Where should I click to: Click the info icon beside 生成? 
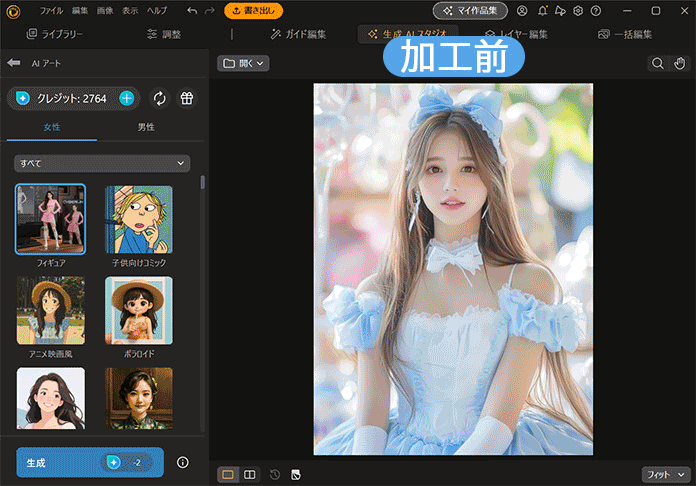[x=182, y=462]
